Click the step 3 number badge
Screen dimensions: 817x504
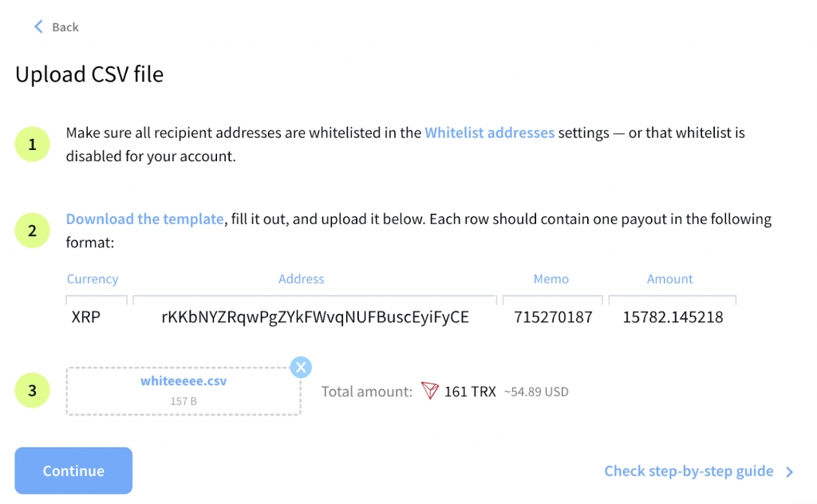(x=32, y=391)
